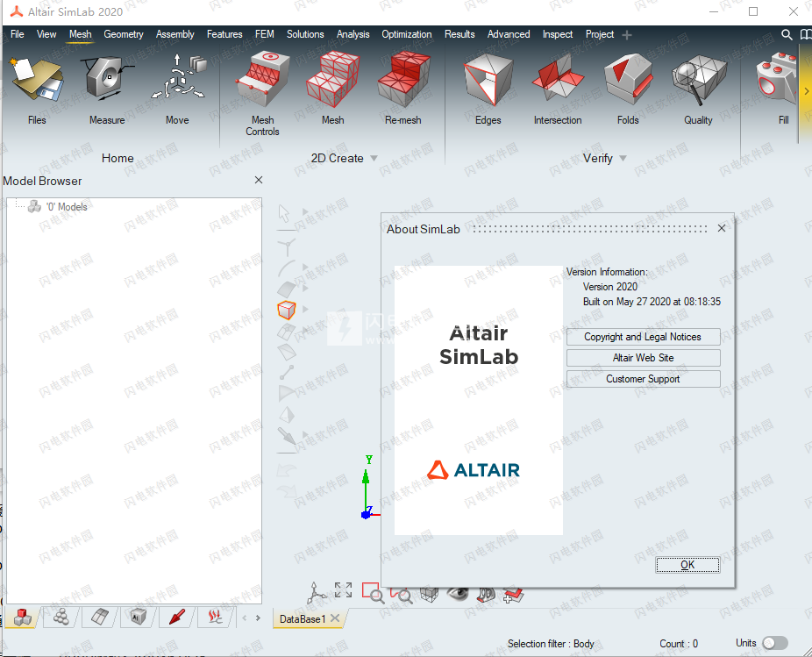Expand the 2D Create group dropdown
Image resolution: width=812 pixels, height=657 pixels.
pos(374,158)
